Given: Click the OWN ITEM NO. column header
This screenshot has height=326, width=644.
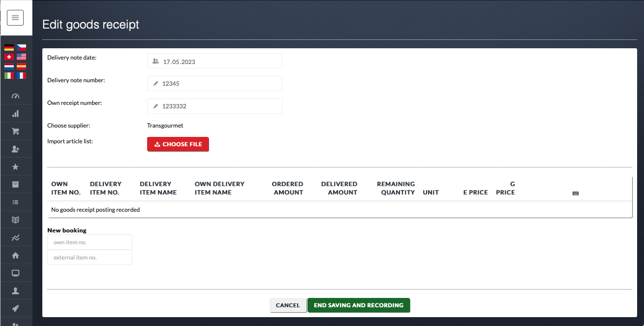Looking at the screenshot, I should point(66,188).
